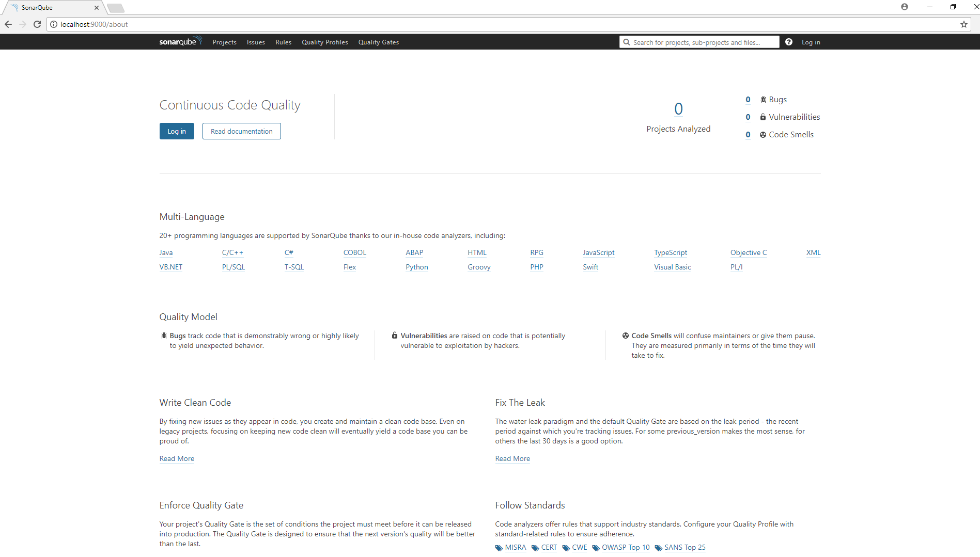
Task: Open the Projects menu
Action: (x=224, y=42)
